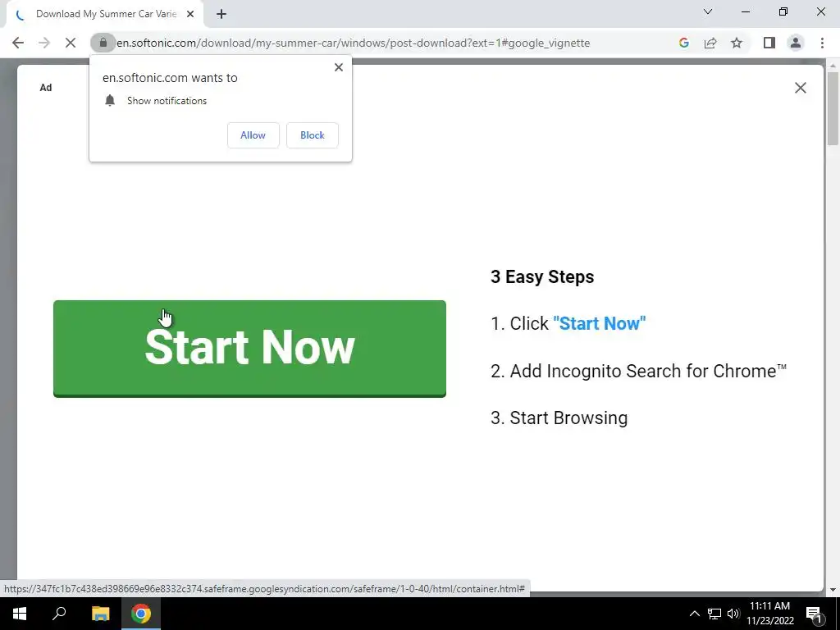Open the taskbar clock and date
Image resolution: width=840 pixels, height=630 pixels.
(769, 614)
